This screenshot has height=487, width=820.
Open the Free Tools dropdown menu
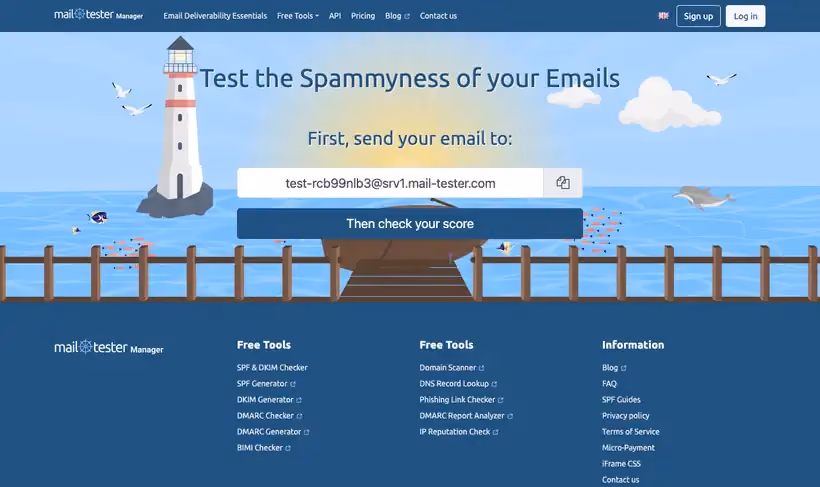point(298,16)
